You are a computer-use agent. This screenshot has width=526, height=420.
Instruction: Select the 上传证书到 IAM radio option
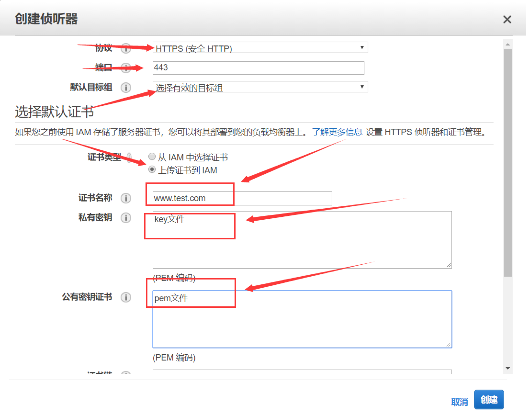(x=152, y=170)
